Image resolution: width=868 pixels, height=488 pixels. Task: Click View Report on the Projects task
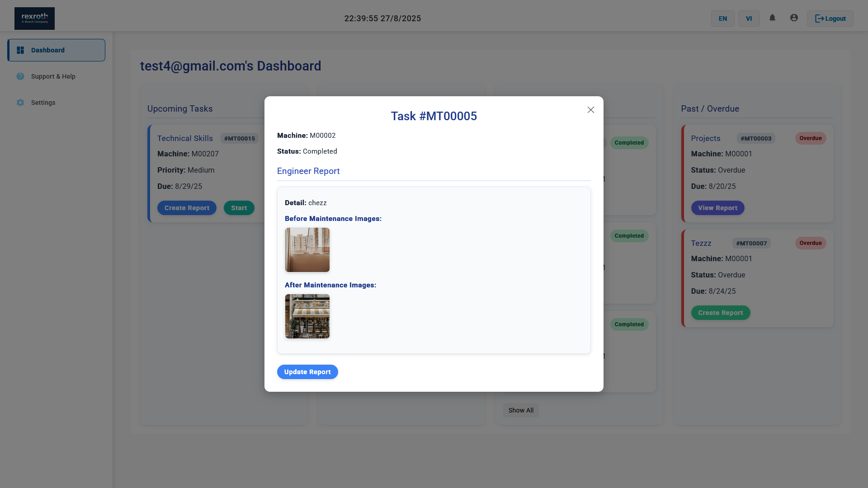point(717,208)
